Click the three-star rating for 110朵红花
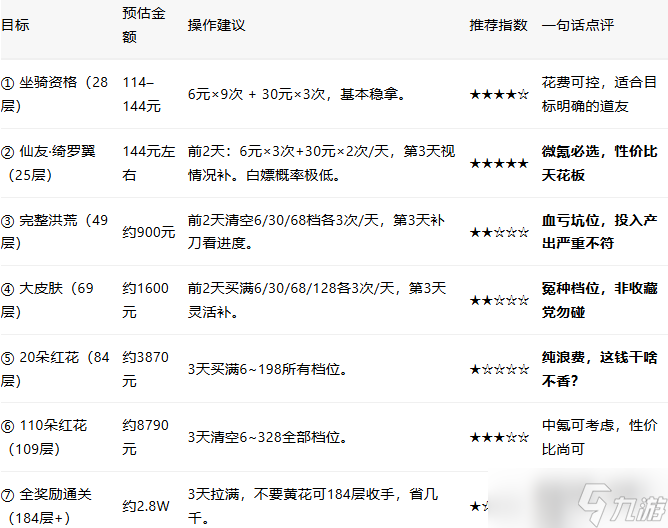This screenshot has height=528, width=668. click(499, 438)
